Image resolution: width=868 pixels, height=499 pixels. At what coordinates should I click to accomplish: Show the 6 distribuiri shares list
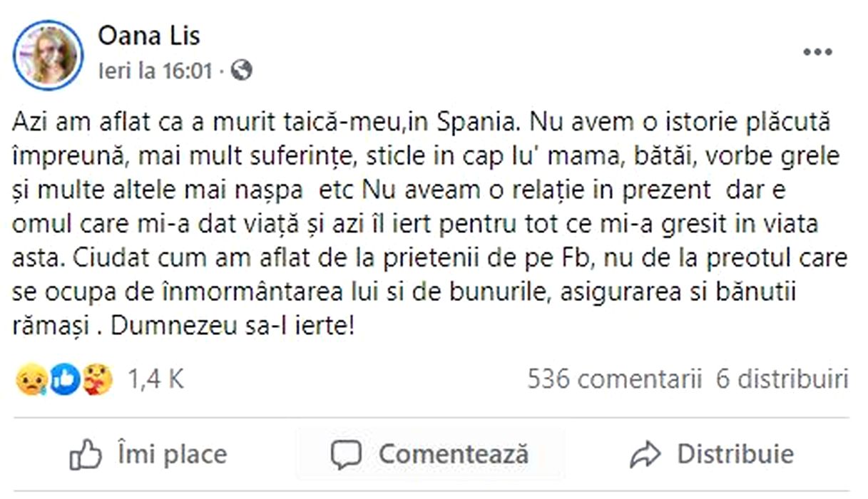pos(782,379)
